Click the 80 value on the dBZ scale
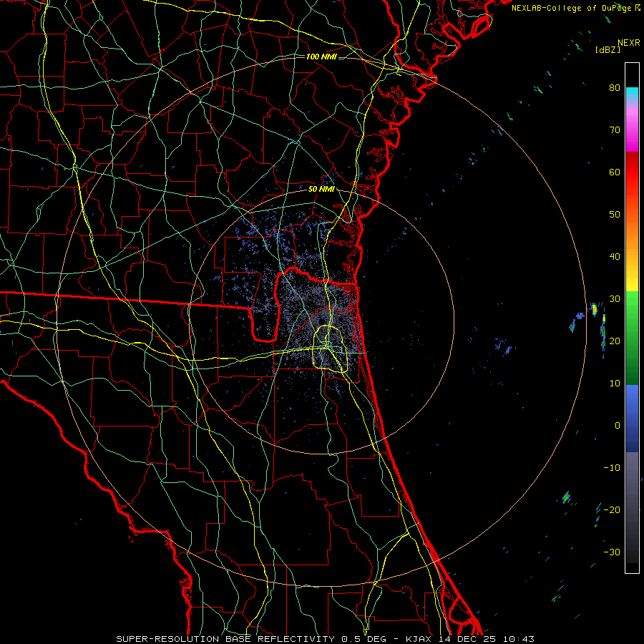The image size is (644, 644). [x=615, y=87]
